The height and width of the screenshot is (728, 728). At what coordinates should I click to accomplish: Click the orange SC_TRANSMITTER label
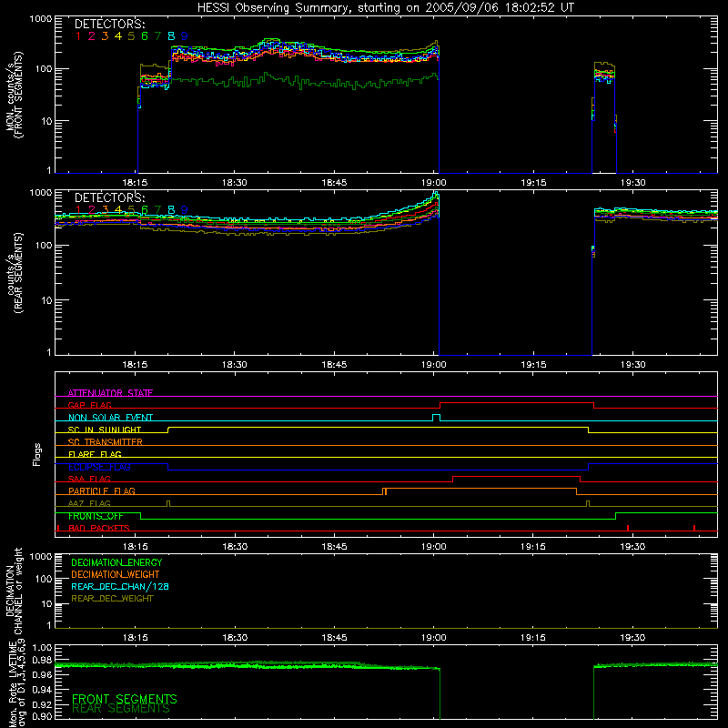point(105,442)
